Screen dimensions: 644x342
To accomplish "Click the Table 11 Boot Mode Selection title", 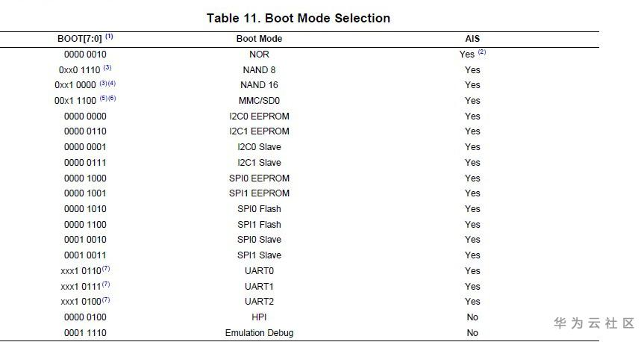I will [298, 18].
